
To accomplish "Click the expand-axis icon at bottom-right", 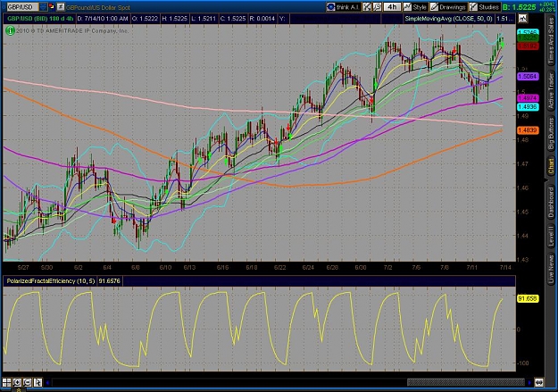I will click(539, 383).
